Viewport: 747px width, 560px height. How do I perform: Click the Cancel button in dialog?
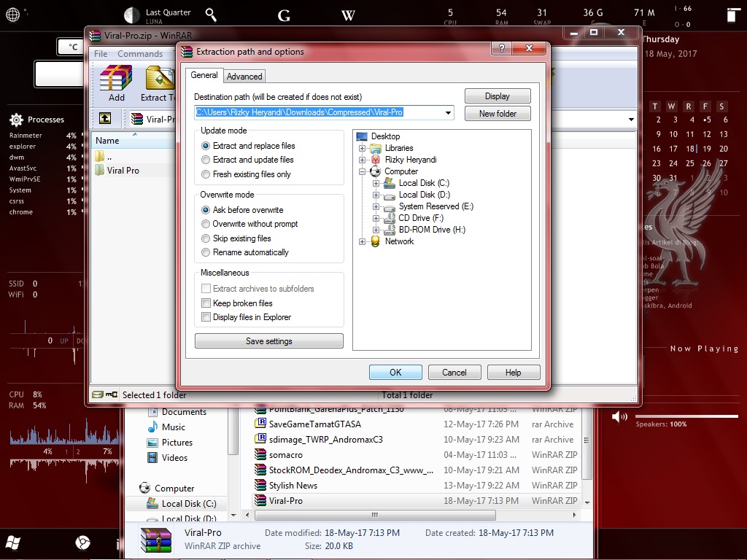(454, 373)
